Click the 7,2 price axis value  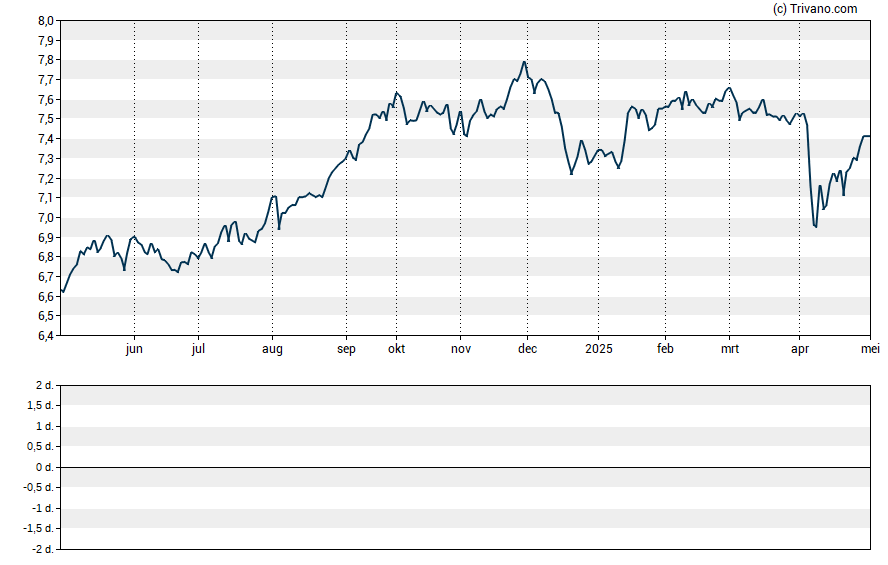tap(46, 178)
